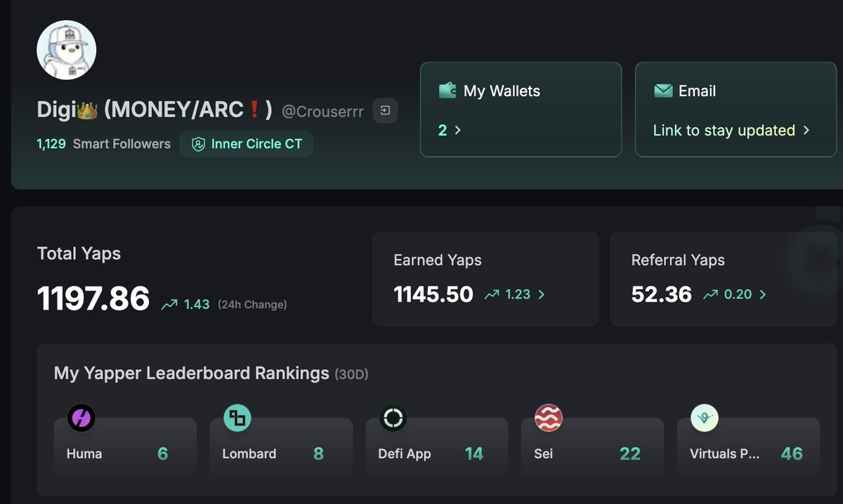This screenshot has height=504, width=843.
Task: Click the 1,129 Smart Followers count
Action: pos(103,144)
